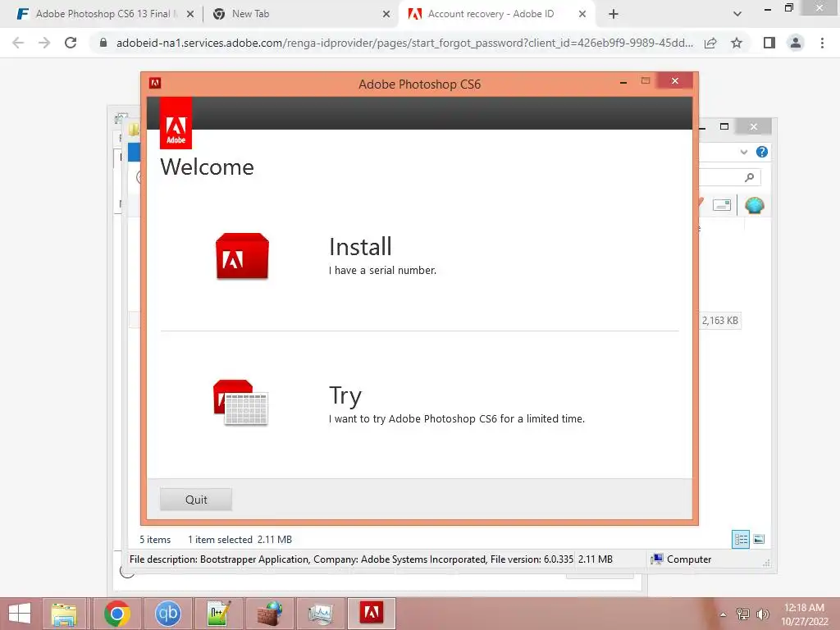Reload the current page
The width and height of the screenshot is (840, 630).
pos(71,43)
